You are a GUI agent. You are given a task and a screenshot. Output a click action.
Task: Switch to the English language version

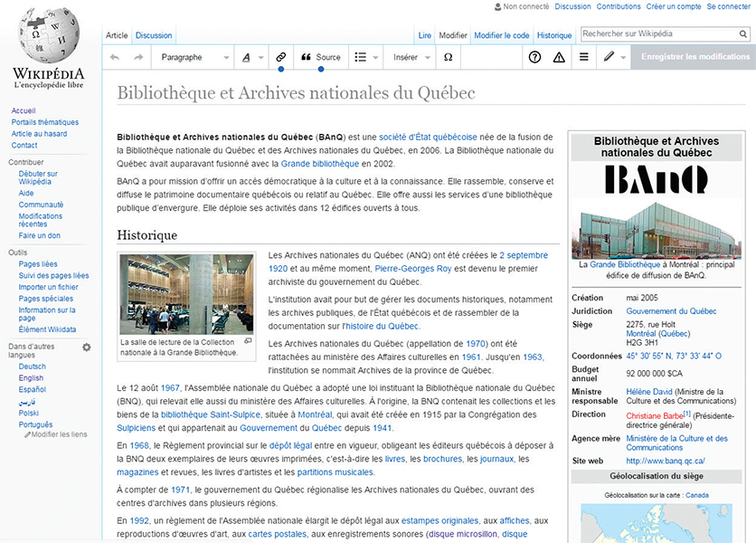tap(31, 378)
